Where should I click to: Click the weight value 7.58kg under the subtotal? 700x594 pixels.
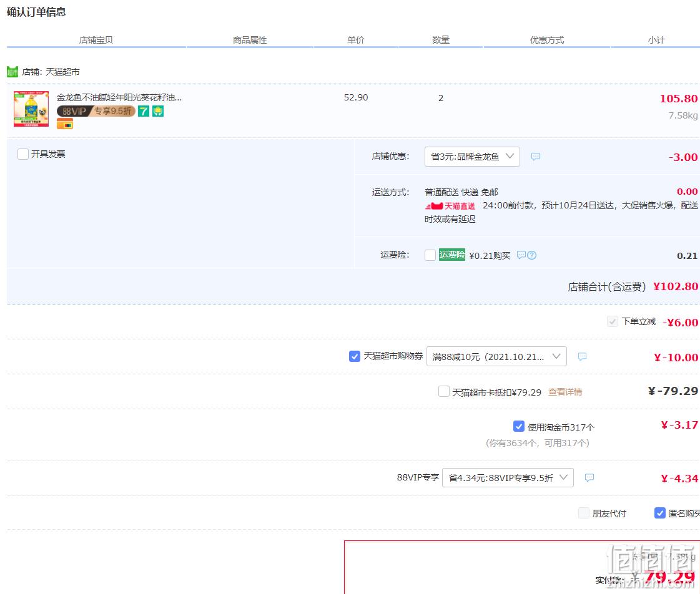683,115
